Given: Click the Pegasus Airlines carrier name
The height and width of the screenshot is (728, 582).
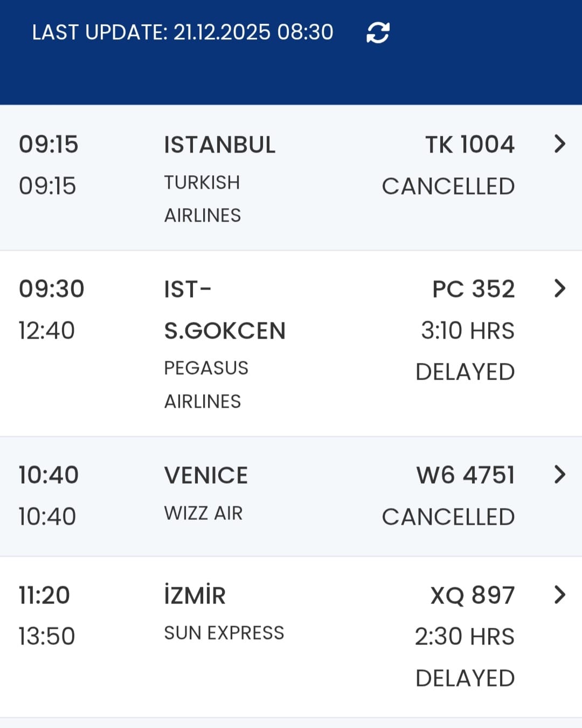Looking at the screenshot, I should 206,384.
